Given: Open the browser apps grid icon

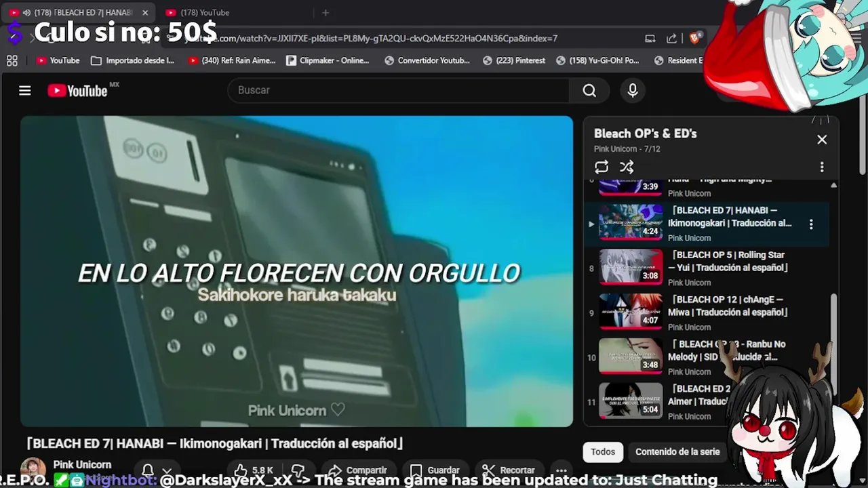Looking at the screenshot, I should click(12, 60).
